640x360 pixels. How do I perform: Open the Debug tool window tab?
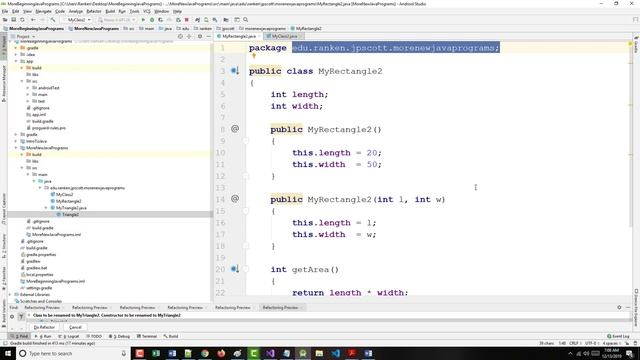120,336
